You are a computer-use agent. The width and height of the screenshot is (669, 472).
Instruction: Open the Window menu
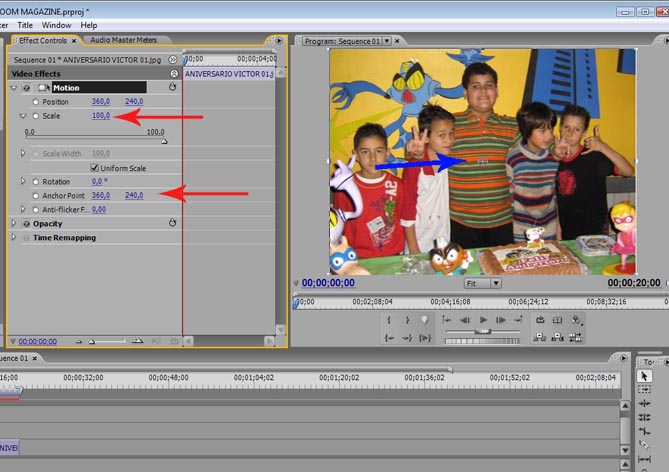coord(56,25)
